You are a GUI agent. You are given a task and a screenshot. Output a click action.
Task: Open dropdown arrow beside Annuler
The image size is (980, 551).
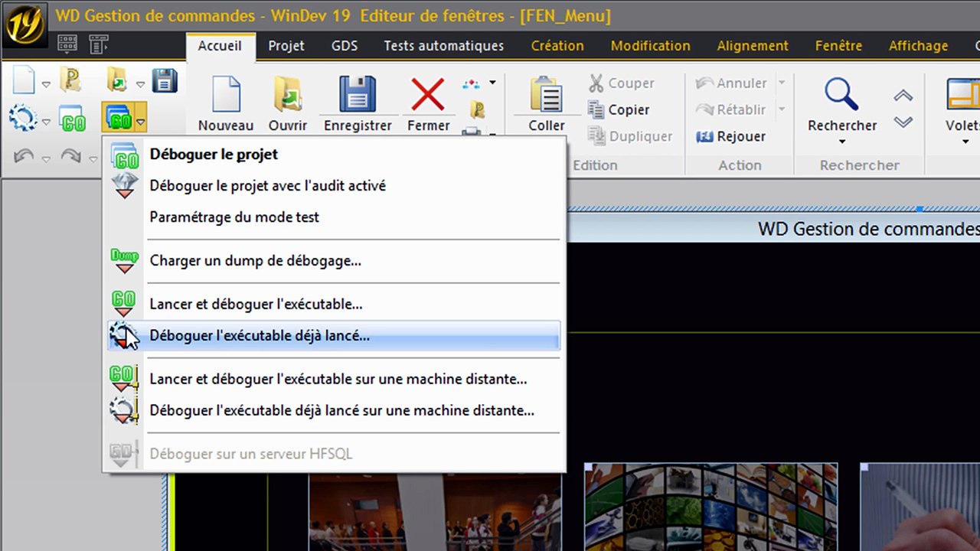[781, 83]
